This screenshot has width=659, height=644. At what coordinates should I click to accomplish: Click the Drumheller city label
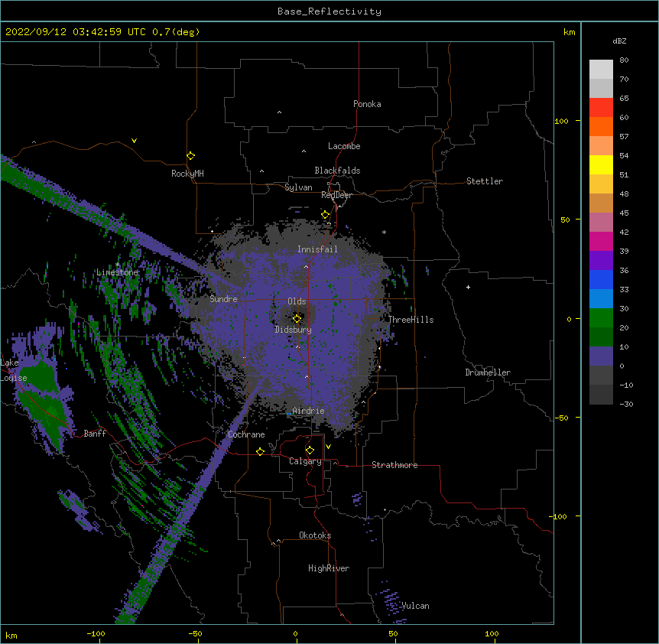[x=488, y=372]
